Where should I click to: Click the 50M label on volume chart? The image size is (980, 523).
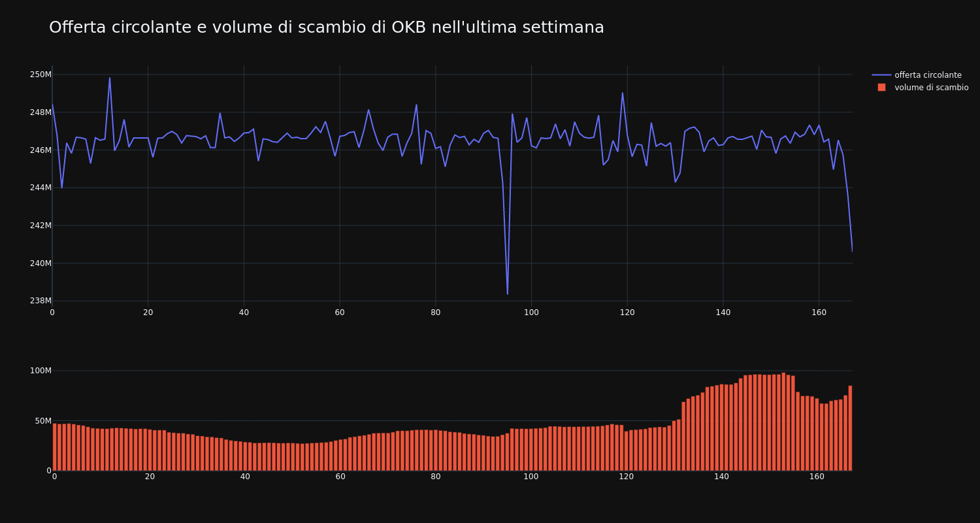pos(43,421)
